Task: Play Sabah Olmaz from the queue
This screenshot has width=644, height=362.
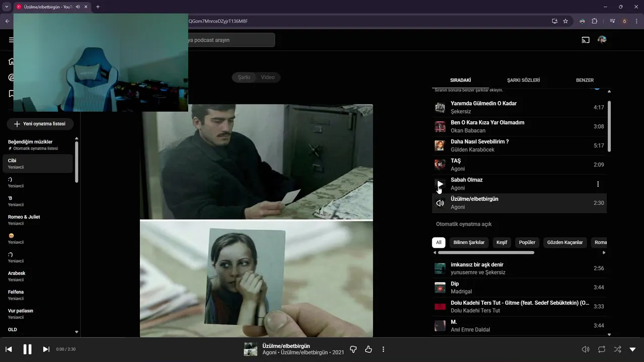Action: coord(440,184)
